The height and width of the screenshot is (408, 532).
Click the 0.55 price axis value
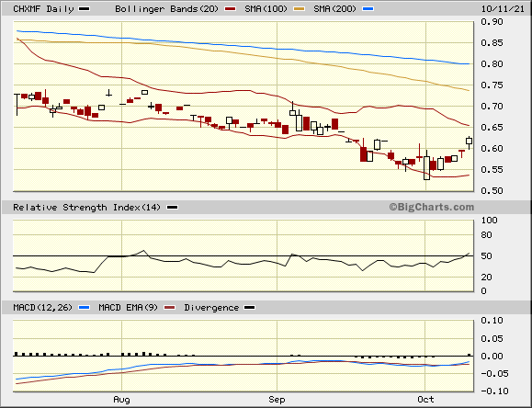click(x=492, y=169)
